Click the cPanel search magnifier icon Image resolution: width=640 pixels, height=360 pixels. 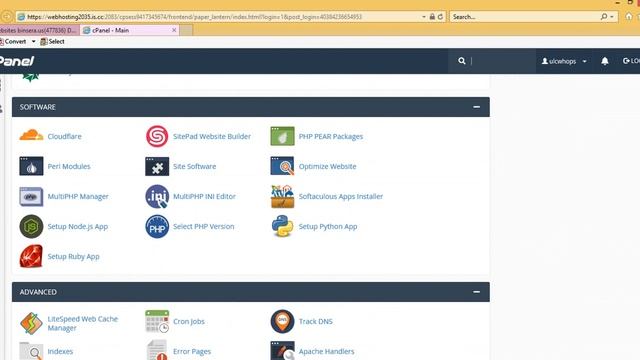click(462, 61)
